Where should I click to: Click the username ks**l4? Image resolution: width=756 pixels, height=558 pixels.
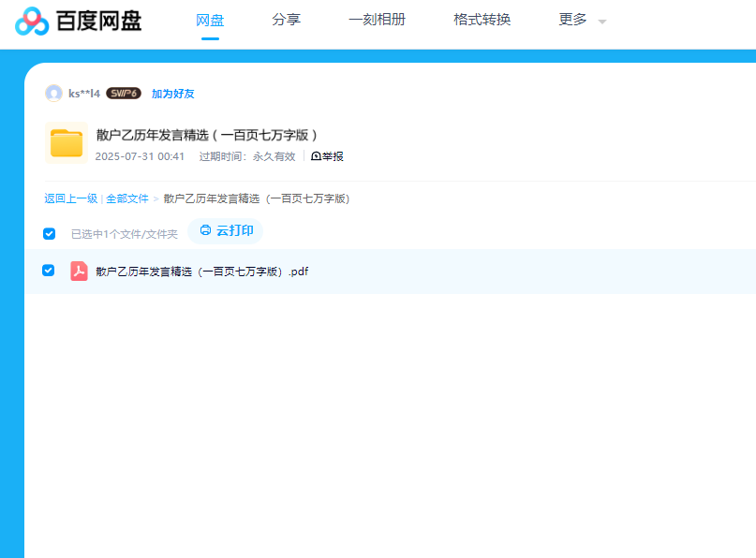click(x=84, y=94)
